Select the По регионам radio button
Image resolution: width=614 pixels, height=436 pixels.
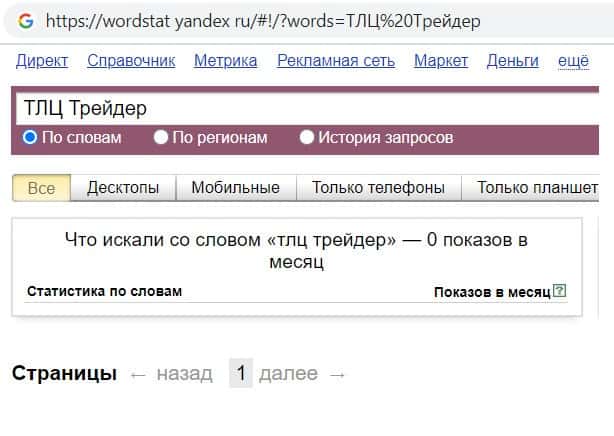[x=161, y=137]
